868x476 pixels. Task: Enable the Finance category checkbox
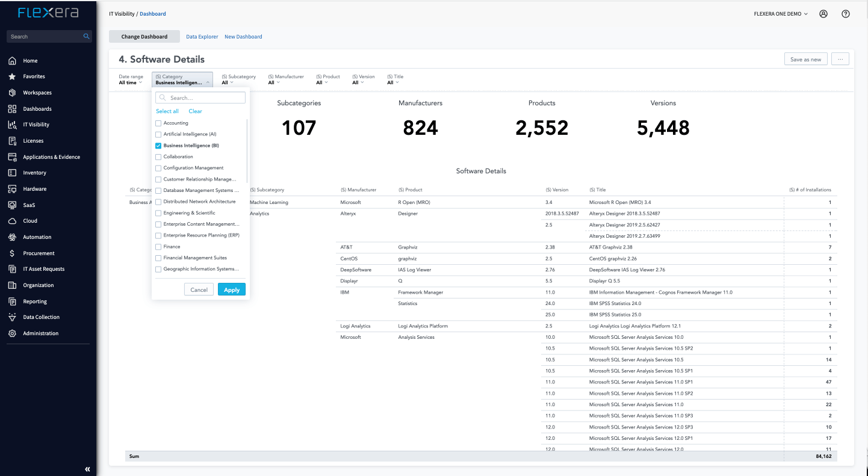point(158,247)
